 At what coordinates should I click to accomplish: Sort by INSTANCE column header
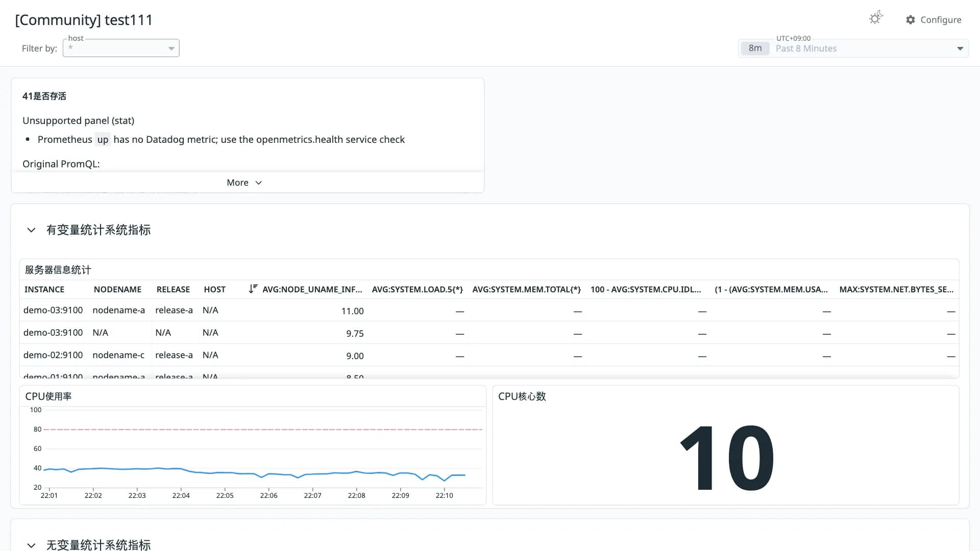click(x=44, y=289)
